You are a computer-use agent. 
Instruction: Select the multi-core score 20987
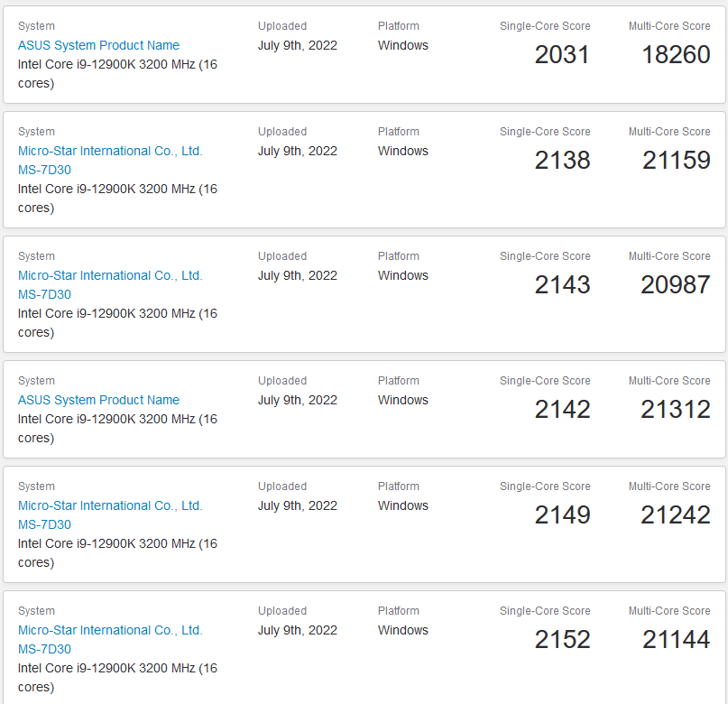[x=676, y=285]
